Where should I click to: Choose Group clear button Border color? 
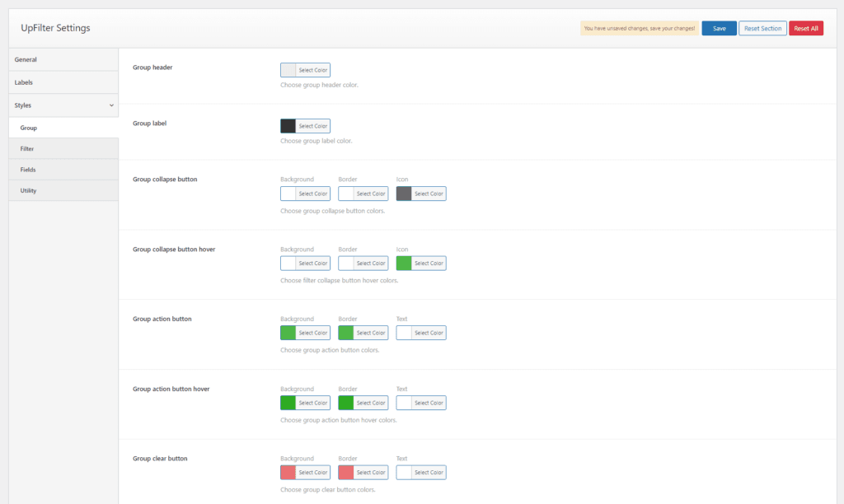[x=363, y=473]
